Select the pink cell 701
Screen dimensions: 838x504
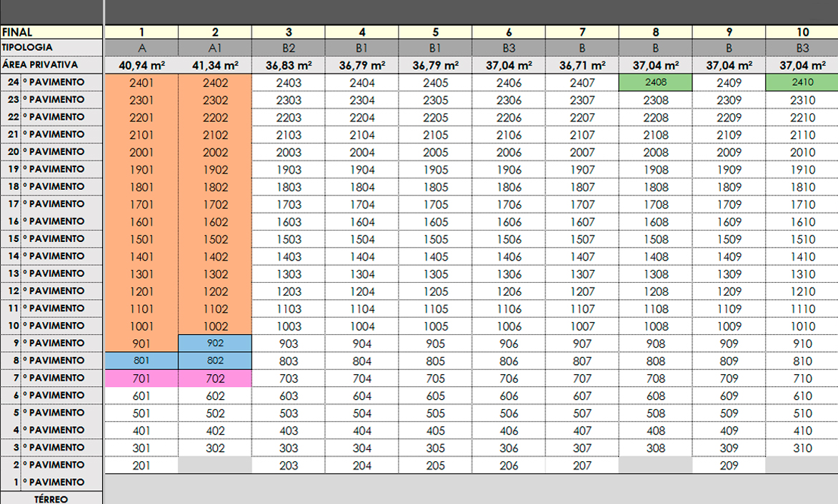click(x=141, y=378)
